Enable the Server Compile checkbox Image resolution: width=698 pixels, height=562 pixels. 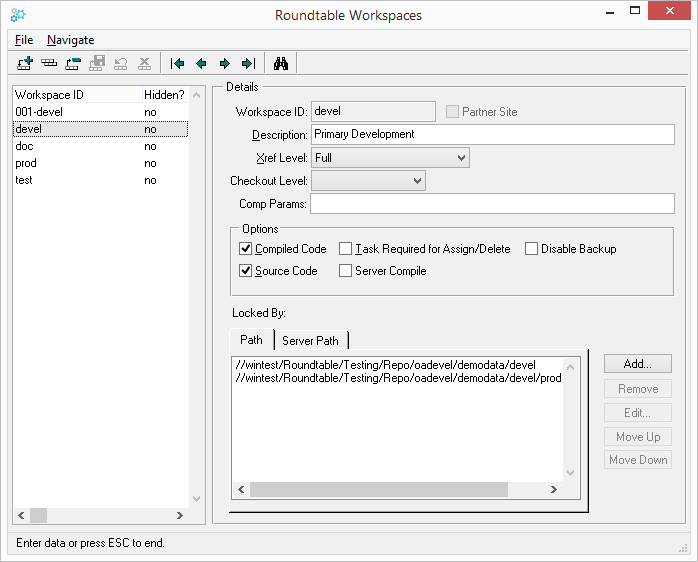[x=345, y=271]
